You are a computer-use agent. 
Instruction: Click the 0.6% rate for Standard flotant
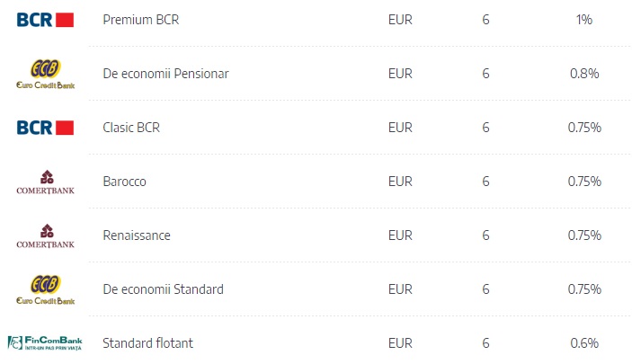pyautogui.click(x=584, y=343)
